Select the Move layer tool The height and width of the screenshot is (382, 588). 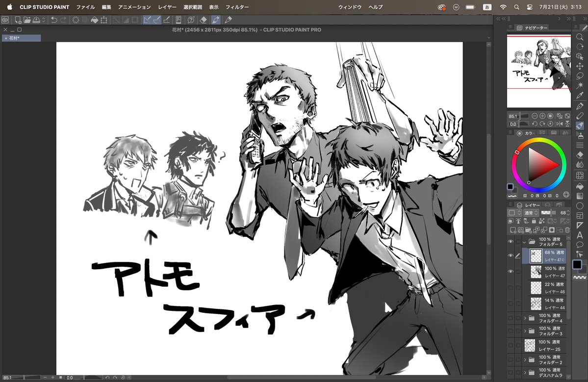click(580, 66)
